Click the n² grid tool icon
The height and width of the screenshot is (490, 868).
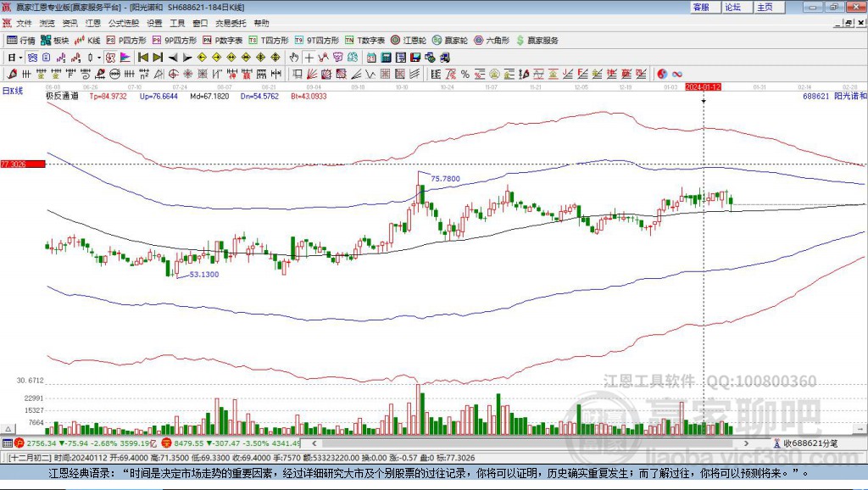(144, 75)
